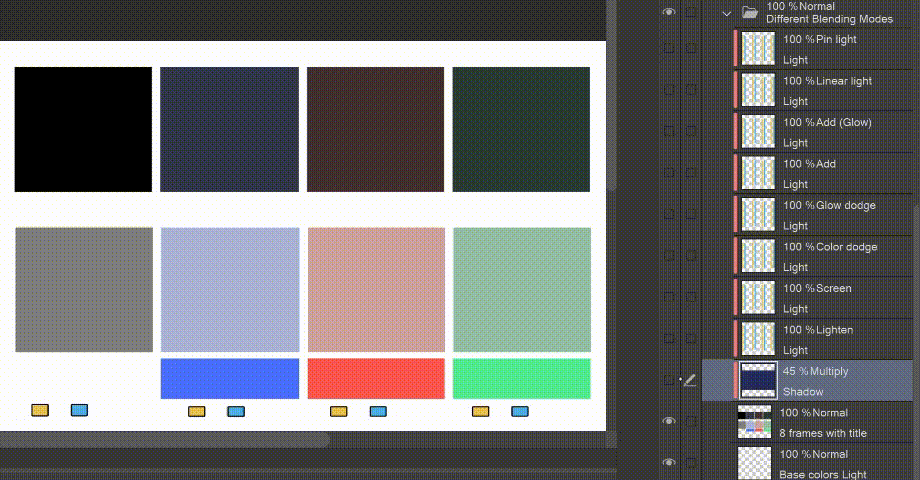Click the yellow swatch under the grey square
The width and height of the screenshot is (920, 480).
pyautogui.click(x=40, y=410)
